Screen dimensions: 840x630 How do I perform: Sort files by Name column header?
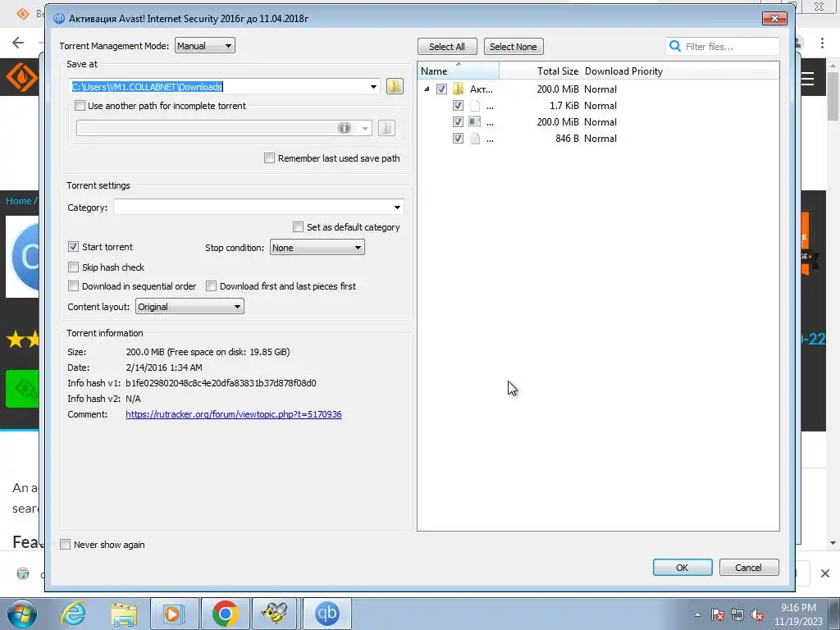[458, 71]
